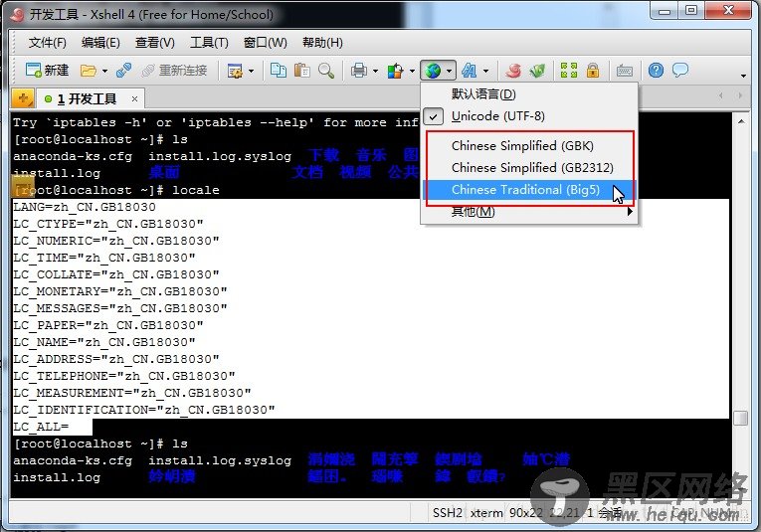The height and width of the screenshot is (532, 761).
Task: Click the green Xagent icon
Action: (537, 71)
